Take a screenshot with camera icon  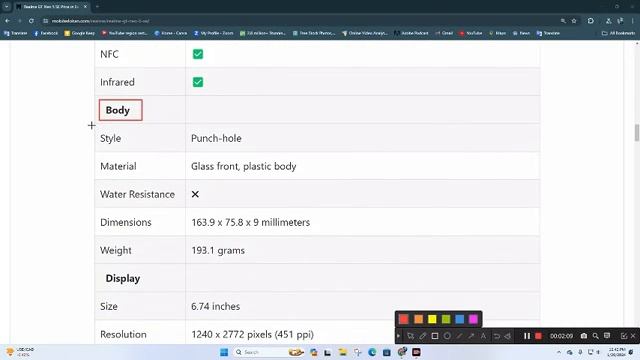pos(584,336)
